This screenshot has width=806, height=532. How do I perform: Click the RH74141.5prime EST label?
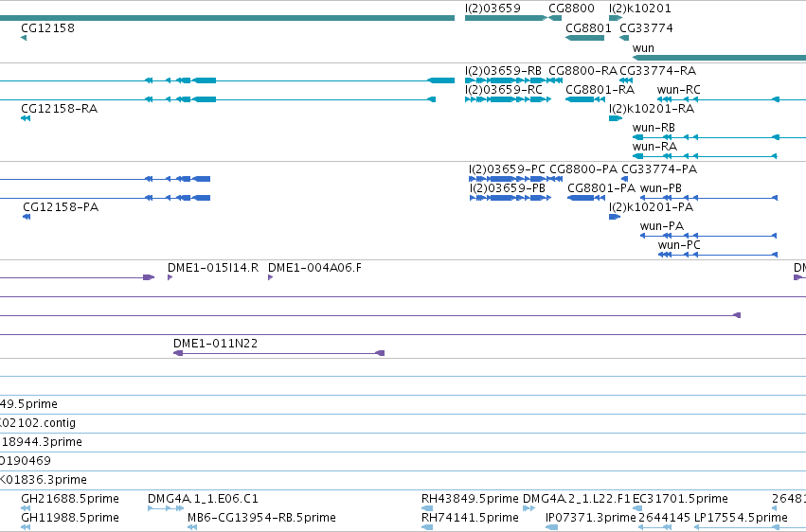pos(470,518)
